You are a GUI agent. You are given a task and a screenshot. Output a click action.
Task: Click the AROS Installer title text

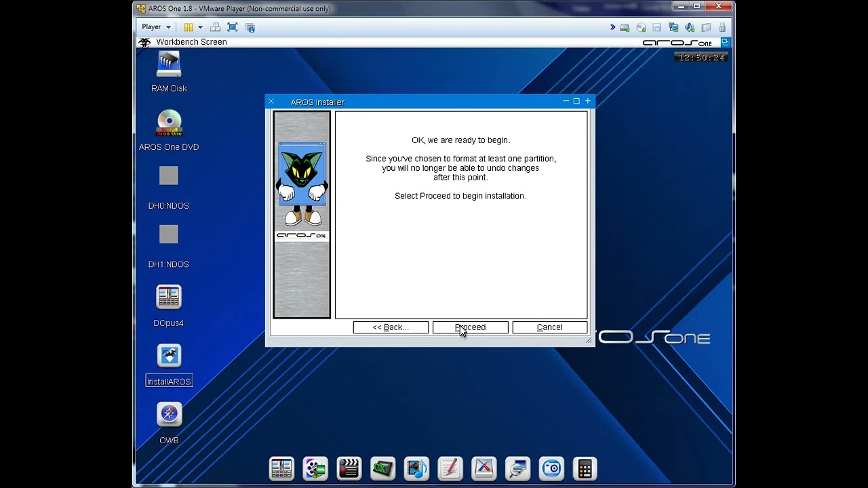point(317,102)
